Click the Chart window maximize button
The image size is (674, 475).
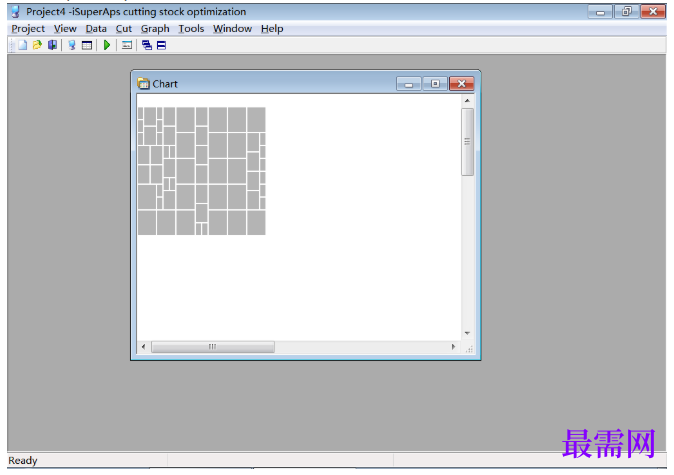point(435,83)
